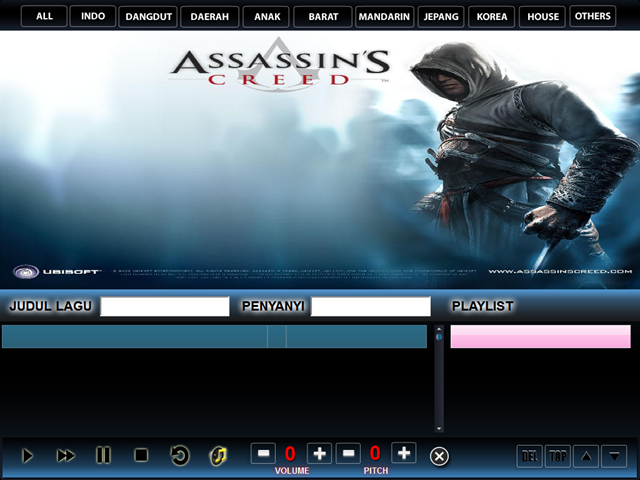
Task: Close the app with round X icon
Action: pos(439,456)
